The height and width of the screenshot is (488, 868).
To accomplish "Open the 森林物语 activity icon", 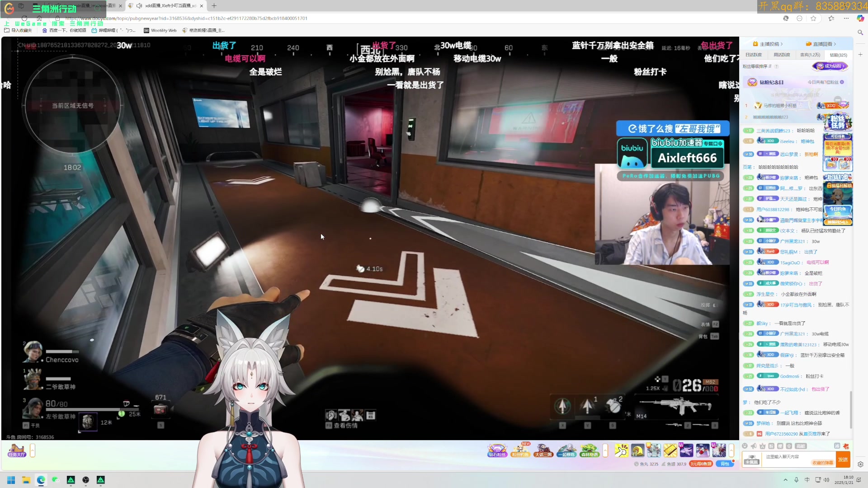I will pos(589,450).
